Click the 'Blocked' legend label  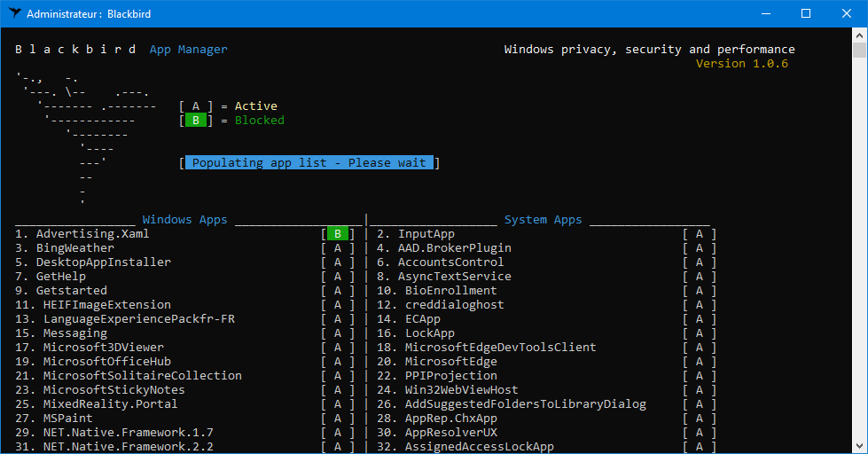pos(259,120)
